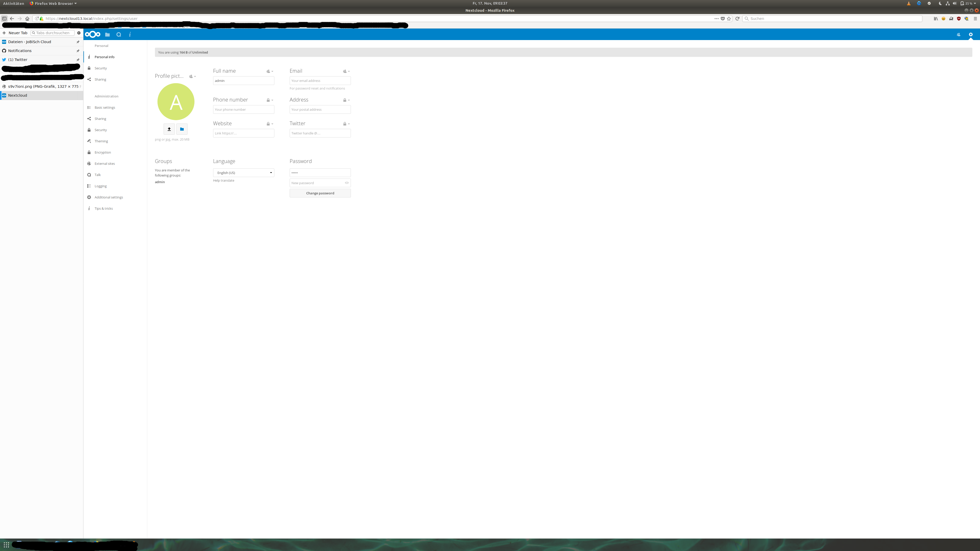Toggle new password visibility eye icon
The height and width of the screenshot is (551, 980).
pyautogui.click(x=347, y=183)
